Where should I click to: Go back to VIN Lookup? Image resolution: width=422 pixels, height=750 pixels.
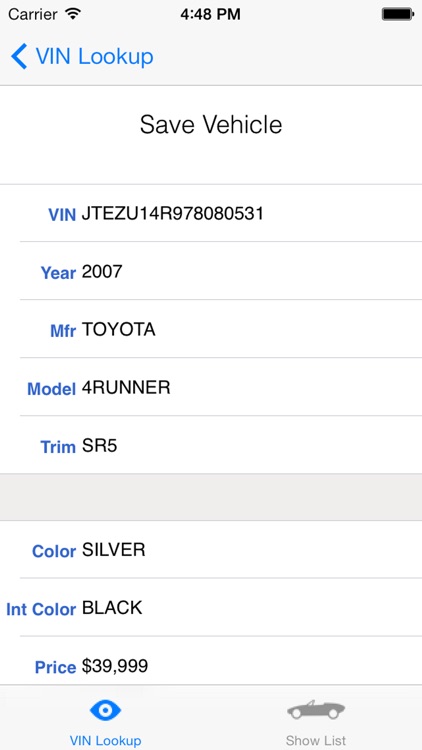pyautogui.click(x=82, y=56)
